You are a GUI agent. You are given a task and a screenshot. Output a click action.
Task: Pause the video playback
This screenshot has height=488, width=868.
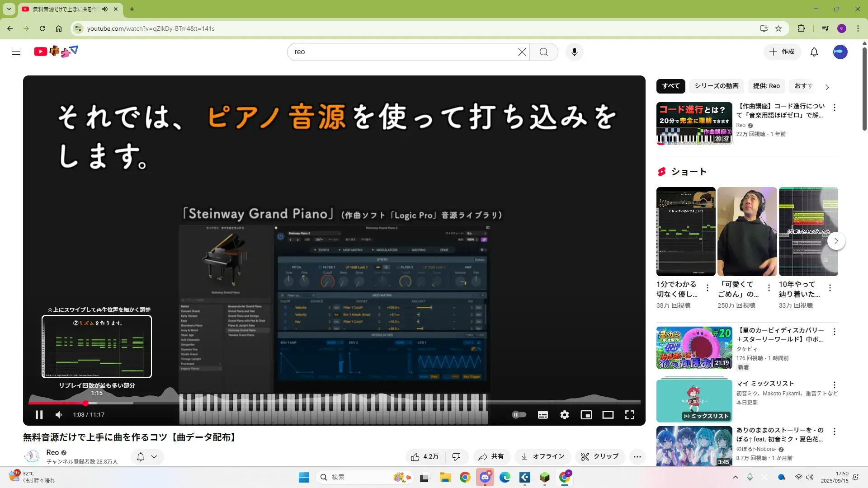(39, 415)
